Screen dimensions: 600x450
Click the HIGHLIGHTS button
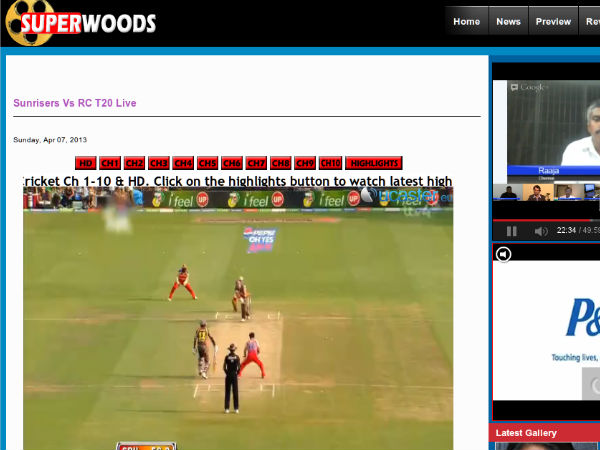(374, 163)
